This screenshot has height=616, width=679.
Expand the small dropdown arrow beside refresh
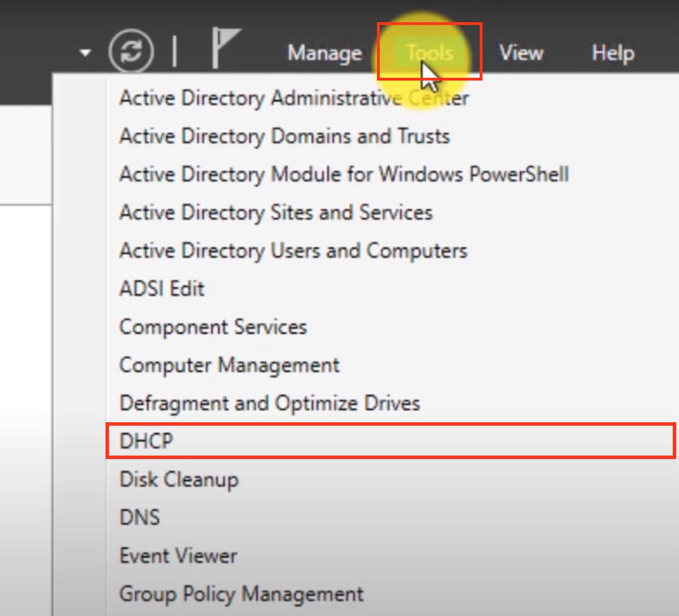pos(85,53)
